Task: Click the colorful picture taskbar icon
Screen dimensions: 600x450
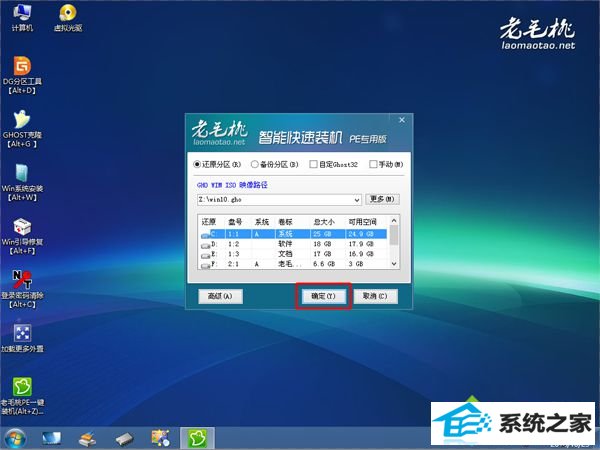Action: [x=160, y=439]
